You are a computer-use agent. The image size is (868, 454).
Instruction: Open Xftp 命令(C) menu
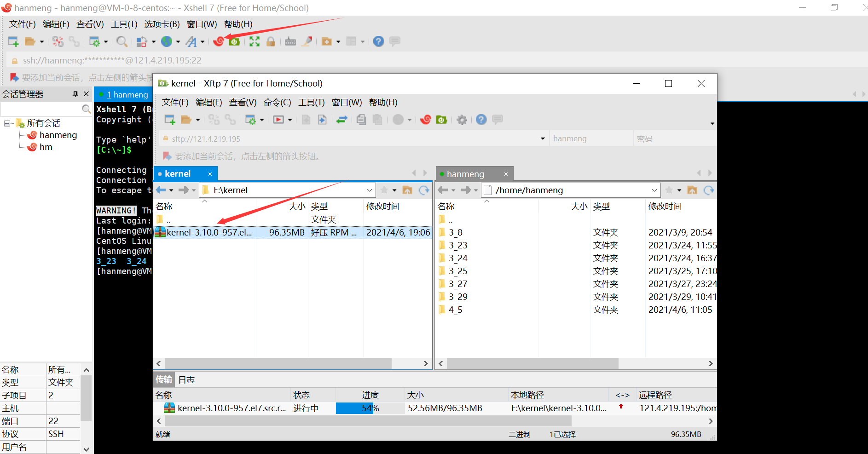pos(277,103)
